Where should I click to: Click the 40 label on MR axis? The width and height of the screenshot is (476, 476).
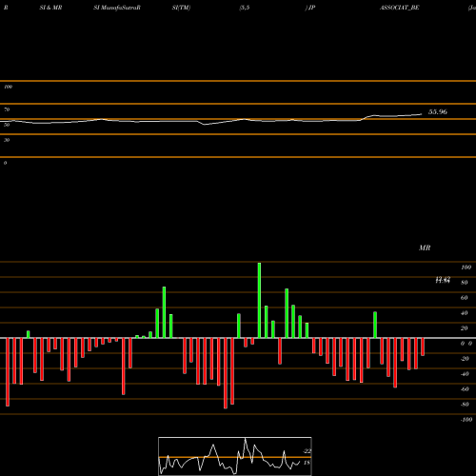click(x=465, y=313)
